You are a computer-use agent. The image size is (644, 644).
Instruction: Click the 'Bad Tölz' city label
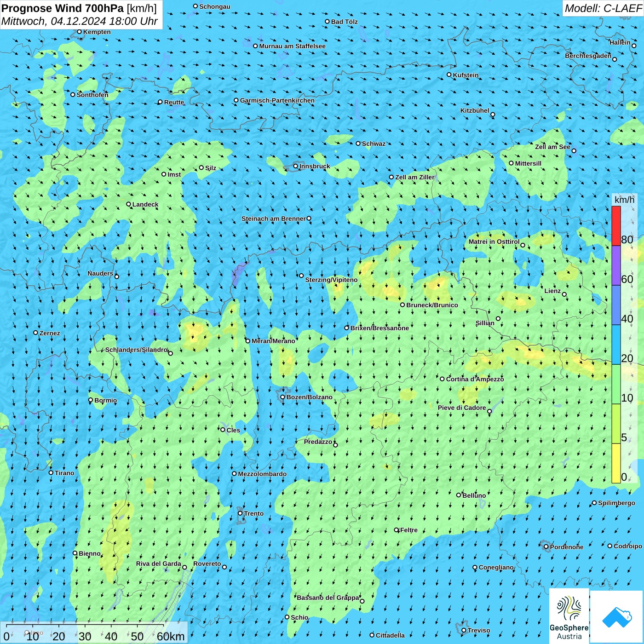click(x=344, y=22)
